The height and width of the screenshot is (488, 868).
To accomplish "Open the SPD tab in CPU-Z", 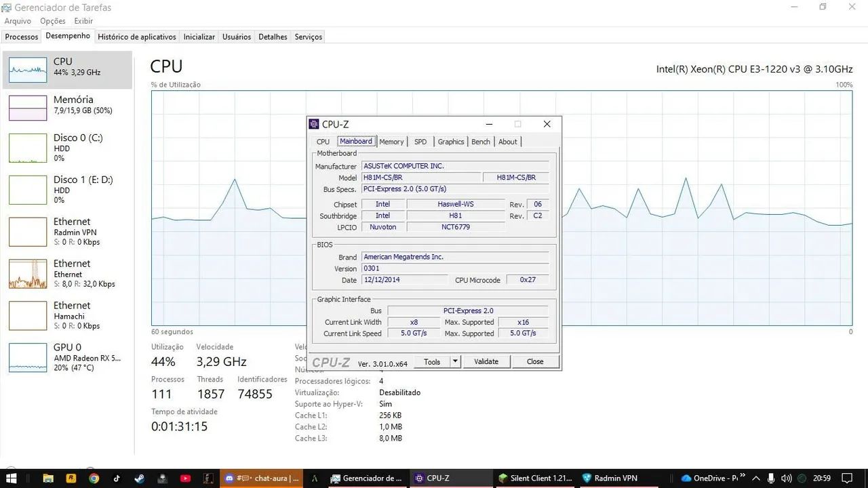I will click(420, 142).
